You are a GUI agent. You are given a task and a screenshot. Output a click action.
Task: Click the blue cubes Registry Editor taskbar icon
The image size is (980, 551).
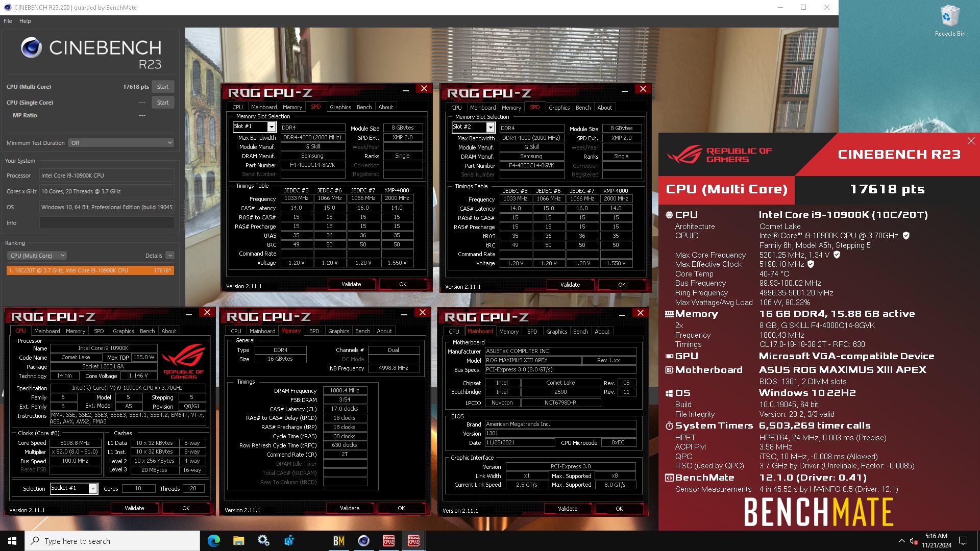pos(289,541)
